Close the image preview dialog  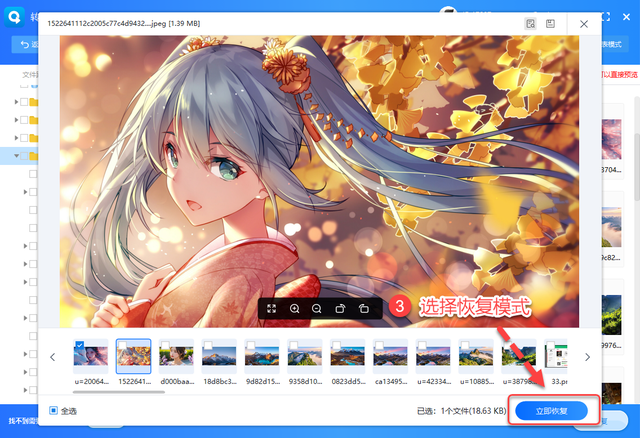[x=584, y=22]
